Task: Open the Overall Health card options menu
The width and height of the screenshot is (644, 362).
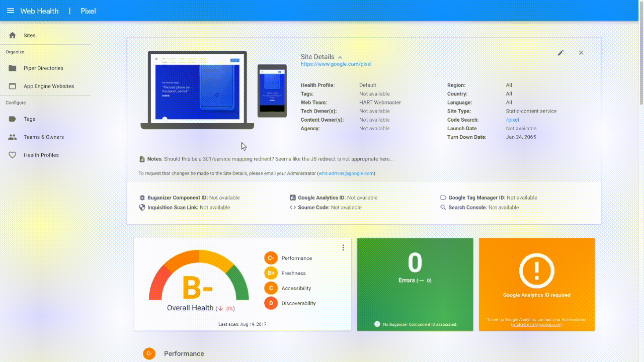Action: [343, 247]
